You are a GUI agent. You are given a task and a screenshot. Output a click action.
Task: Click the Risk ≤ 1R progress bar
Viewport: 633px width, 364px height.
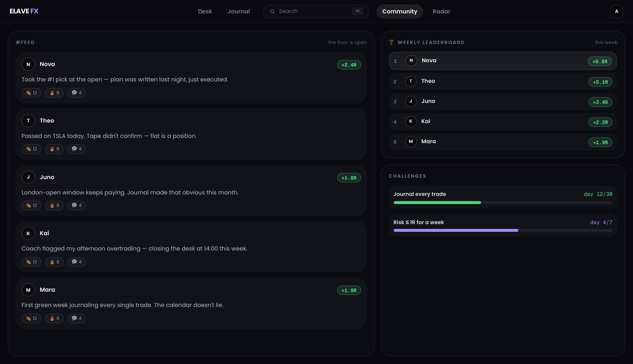tap(503, 231)
